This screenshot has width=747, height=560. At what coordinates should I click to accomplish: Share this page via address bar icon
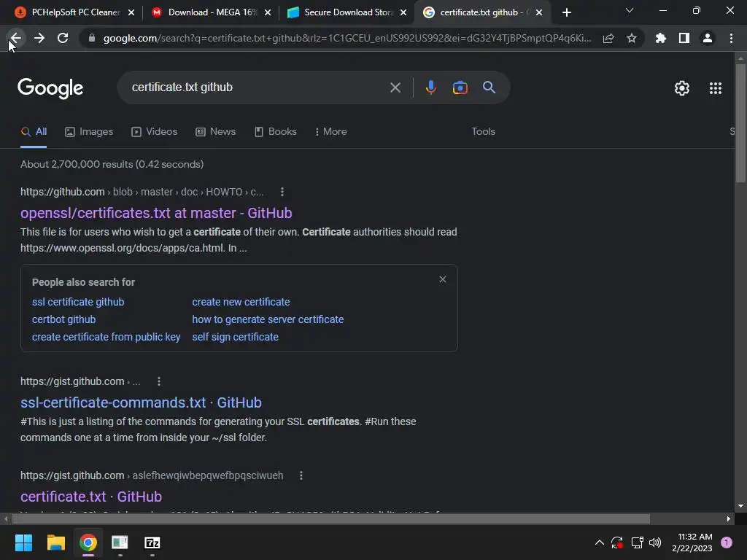[608, 38]
